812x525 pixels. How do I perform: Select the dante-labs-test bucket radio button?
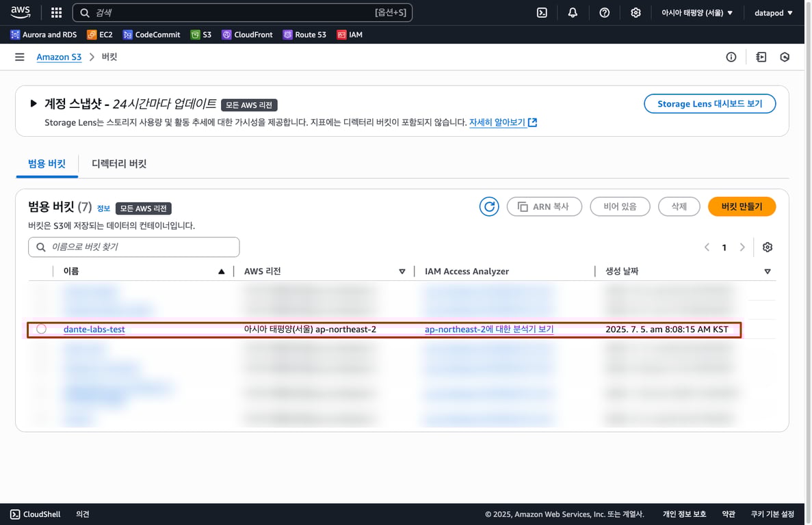click(42, 329)
